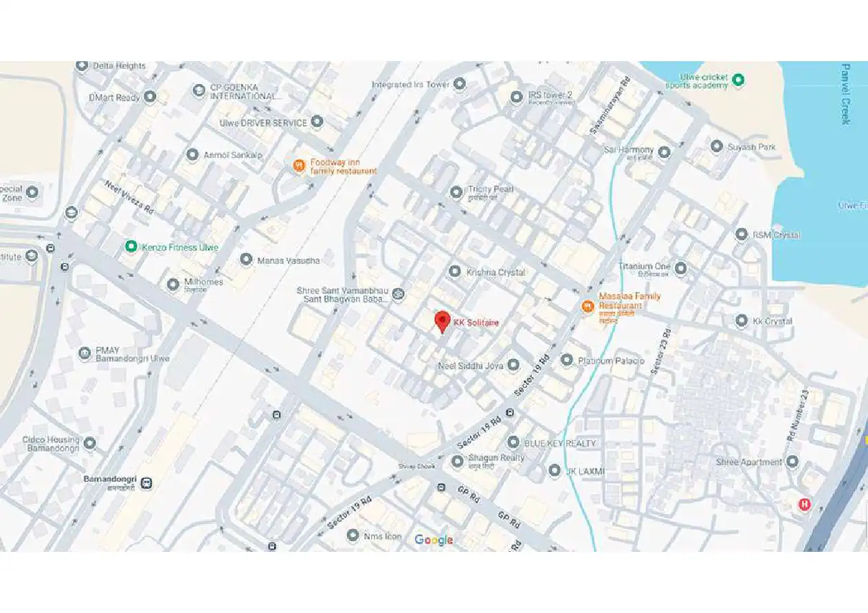This screenshot has height=613, width=868.
Task: Select the Integrated Irs Tower label
Action: pyautogui.click(x=410, y=85)
